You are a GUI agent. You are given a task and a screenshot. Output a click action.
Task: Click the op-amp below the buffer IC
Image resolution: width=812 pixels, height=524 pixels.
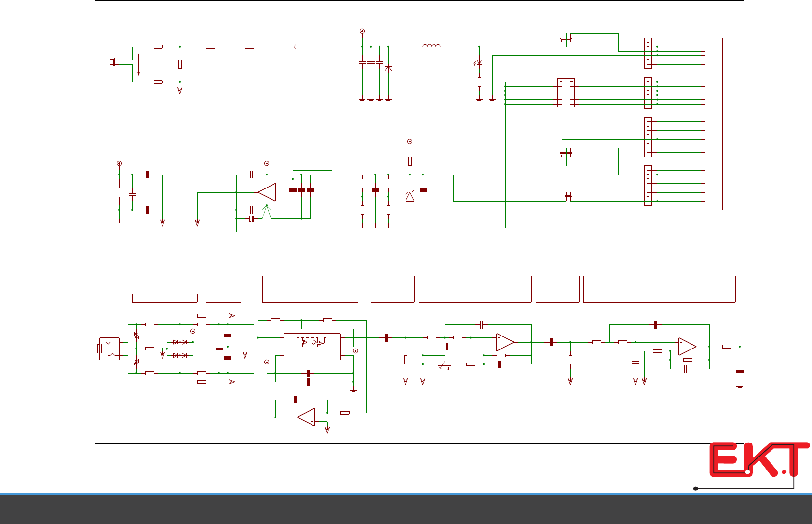[x=306, y=417]
